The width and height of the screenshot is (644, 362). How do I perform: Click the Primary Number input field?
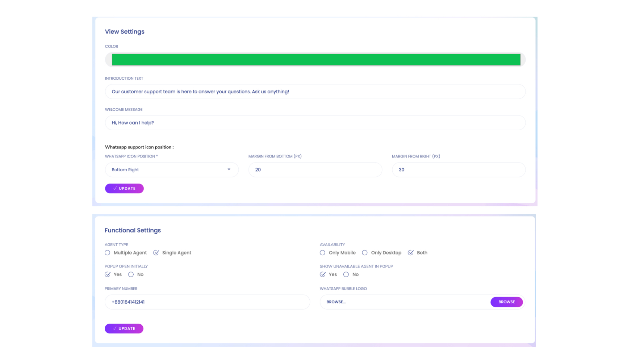[x=207, y=302]
